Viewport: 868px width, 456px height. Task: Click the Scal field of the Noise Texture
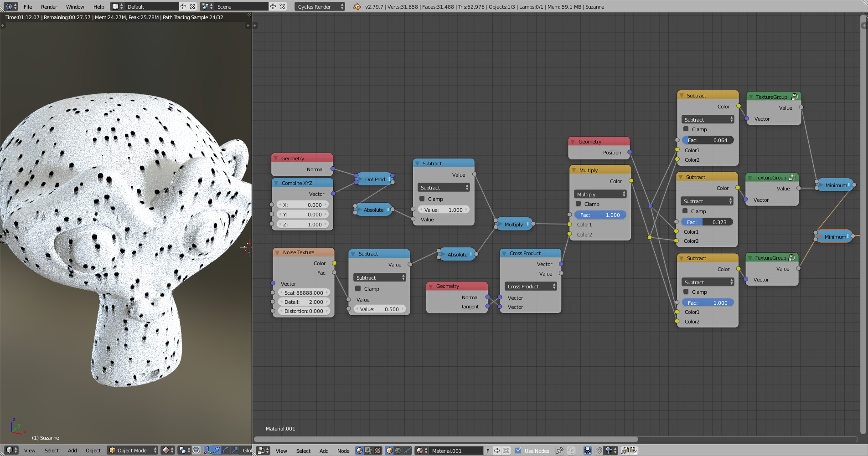[304, 292]
